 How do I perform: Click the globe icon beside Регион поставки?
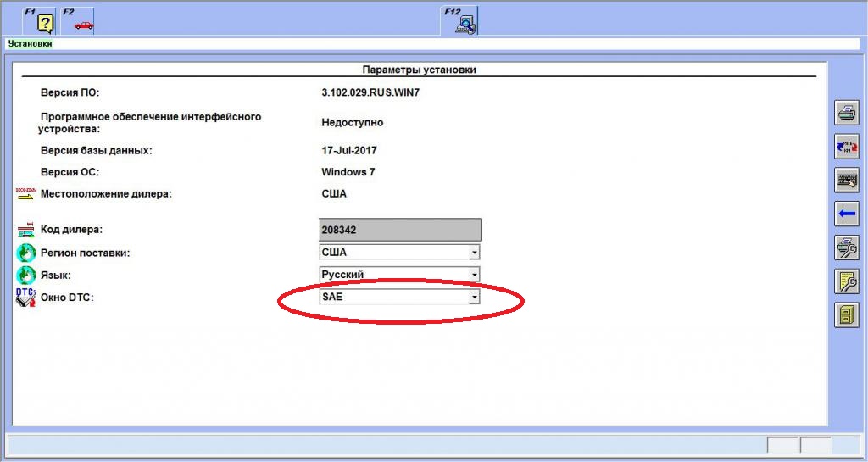(25, 253)
